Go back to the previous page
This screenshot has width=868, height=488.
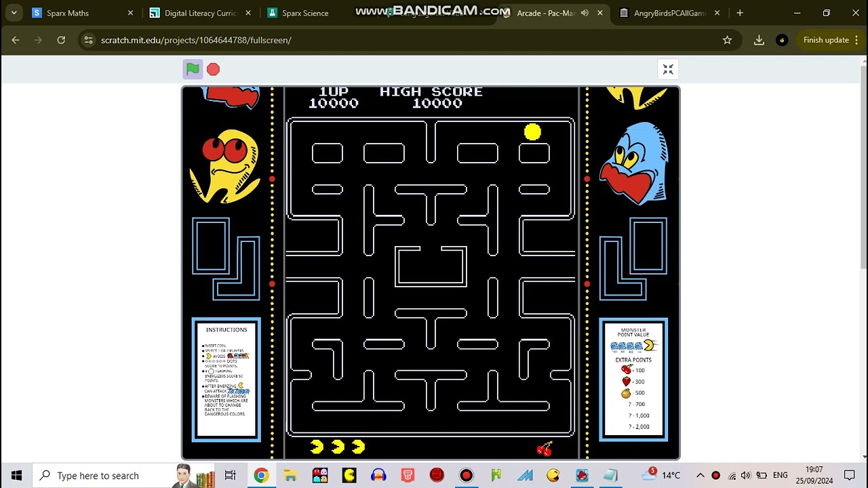point(16,40)
